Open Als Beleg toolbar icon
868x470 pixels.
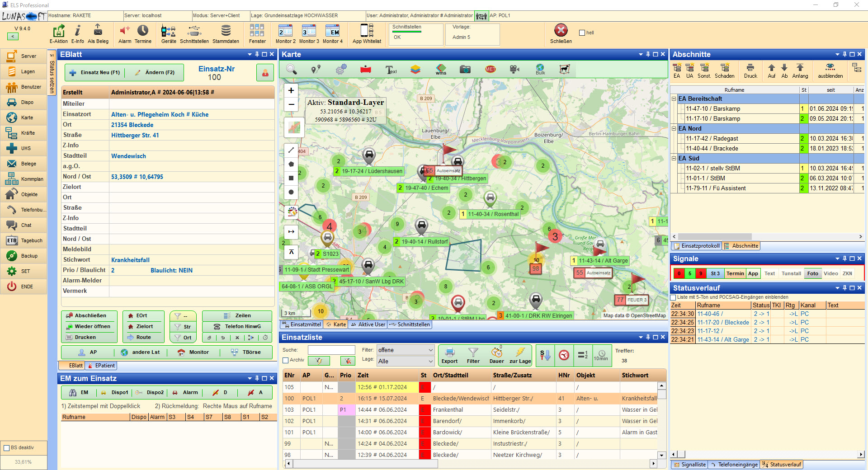[x=98, y=34]
